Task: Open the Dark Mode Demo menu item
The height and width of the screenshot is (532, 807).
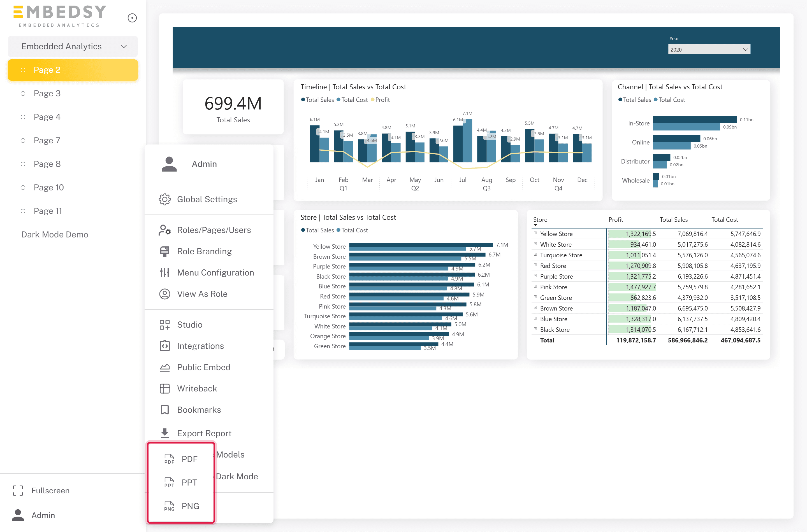Action: (55, 234)
